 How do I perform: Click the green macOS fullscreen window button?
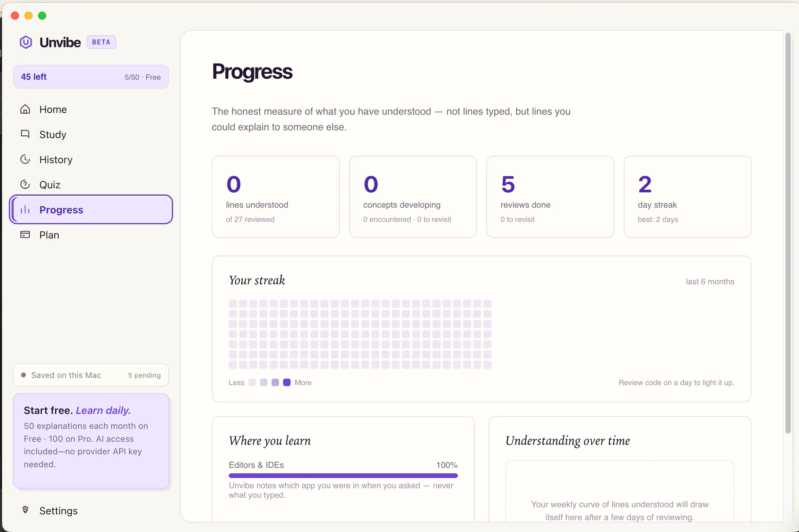(x=42, y=16)
